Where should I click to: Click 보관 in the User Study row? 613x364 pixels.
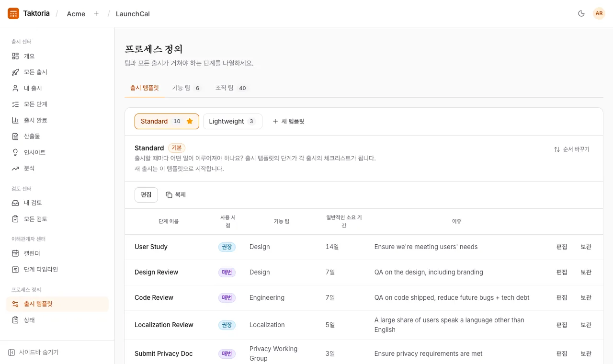click(586, 247)
